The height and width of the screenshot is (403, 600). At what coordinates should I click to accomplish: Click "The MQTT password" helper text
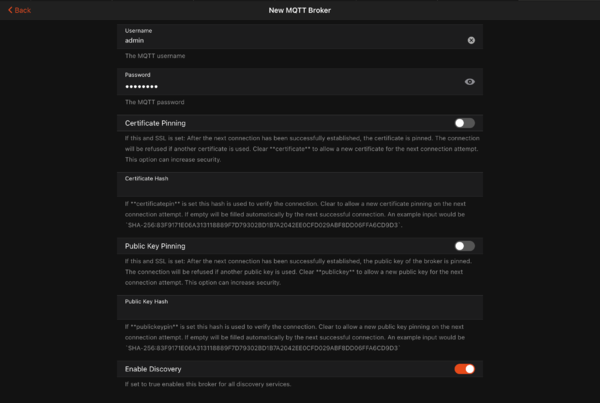coord(152,102)
